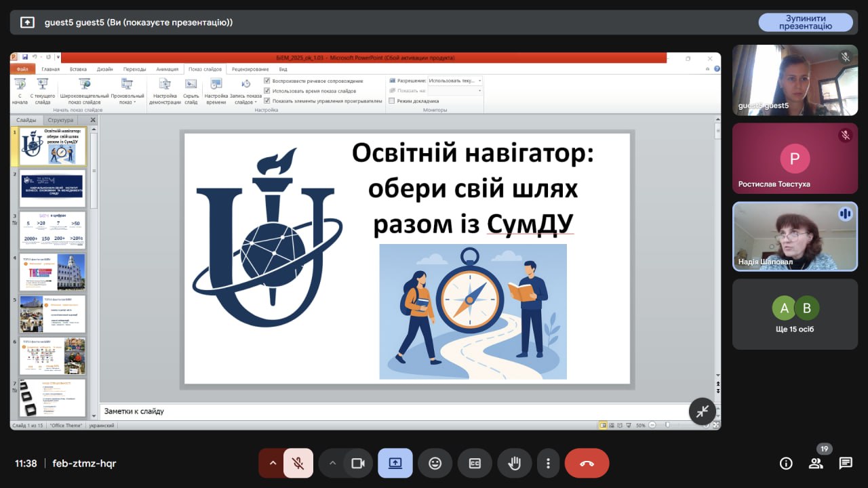Viewport: 868px width, 488px height.
Task: Open the 'Структура' pane tab
Action: tap(60, 120)
